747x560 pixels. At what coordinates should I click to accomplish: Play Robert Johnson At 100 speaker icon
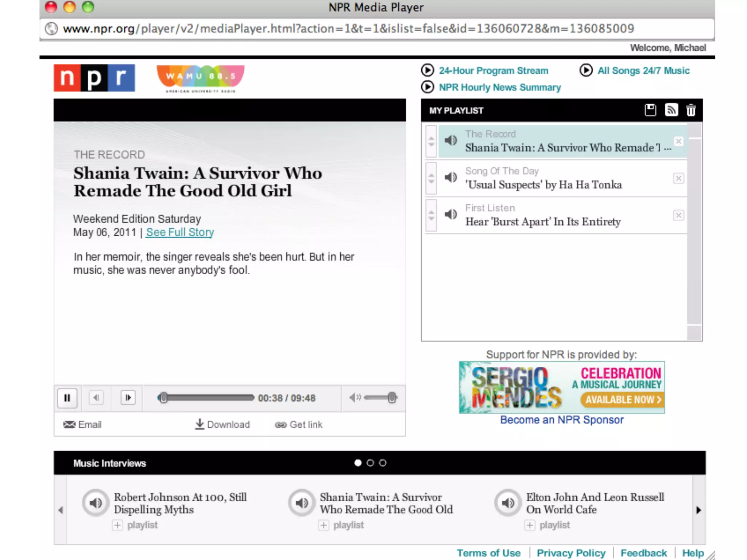[x=96, y=503]
